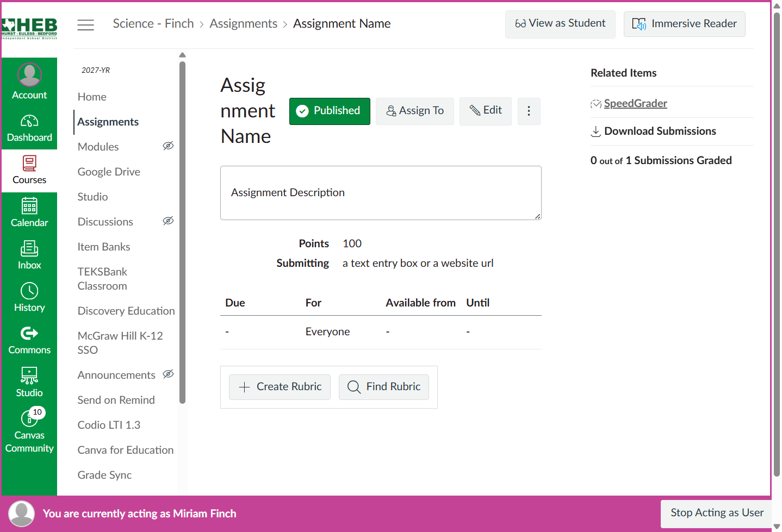
Task: Open the SpeedGrader link
Action: click(x=635, y=103)
